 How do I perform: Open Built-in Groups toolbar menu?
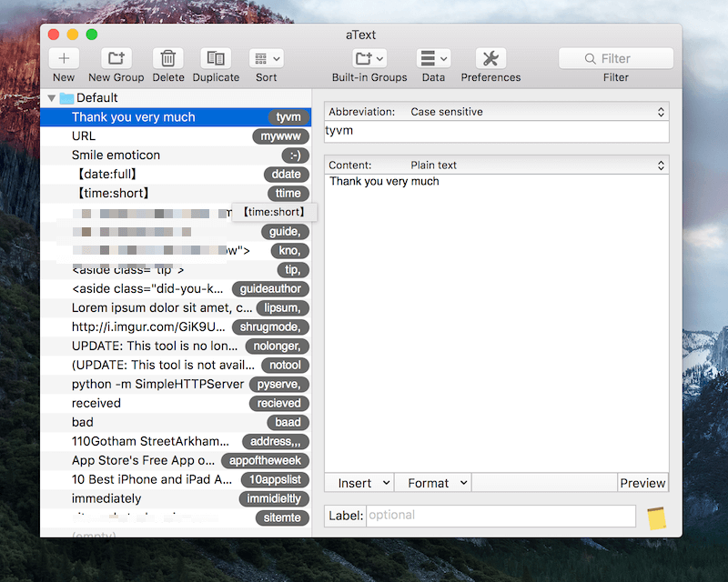(369, 59)
